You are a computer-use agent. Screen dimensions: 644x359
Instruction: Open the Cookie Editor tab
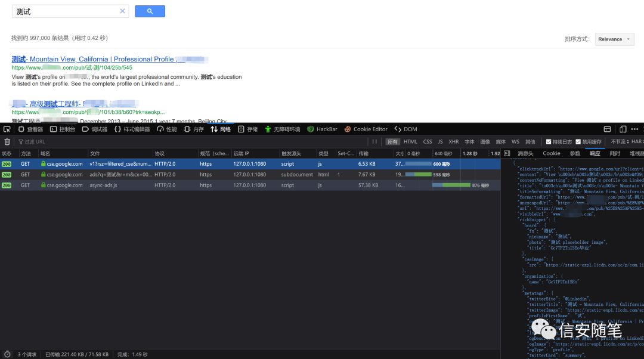366,129
